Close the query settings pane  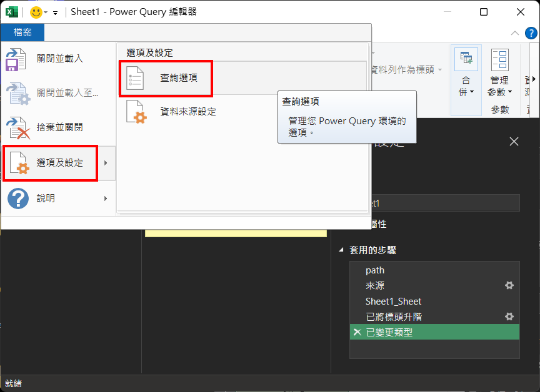pyautogui.click(x=514, y=142)
